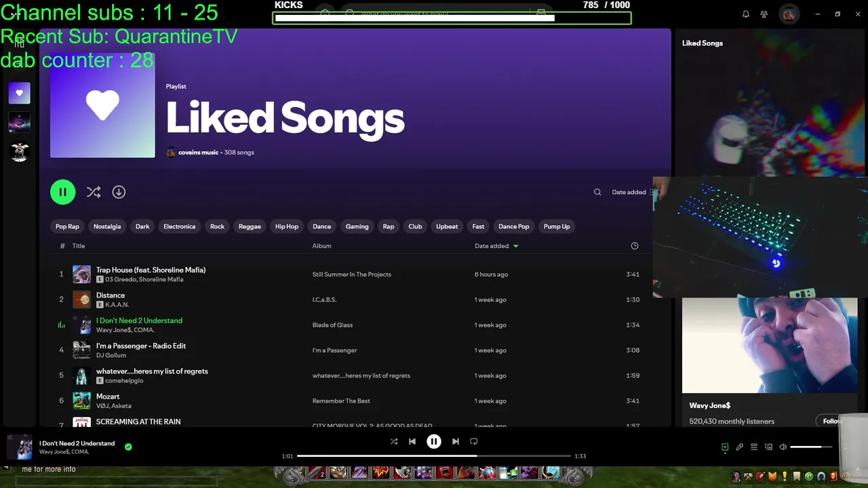This screenshot has height=488, width=868.
Task: Open the second playlist in left sidebar
Action: coord(19,122)
